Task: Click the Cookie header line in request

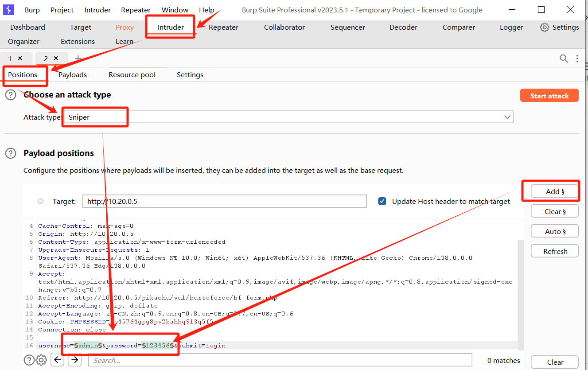Action: coord(126,322)
